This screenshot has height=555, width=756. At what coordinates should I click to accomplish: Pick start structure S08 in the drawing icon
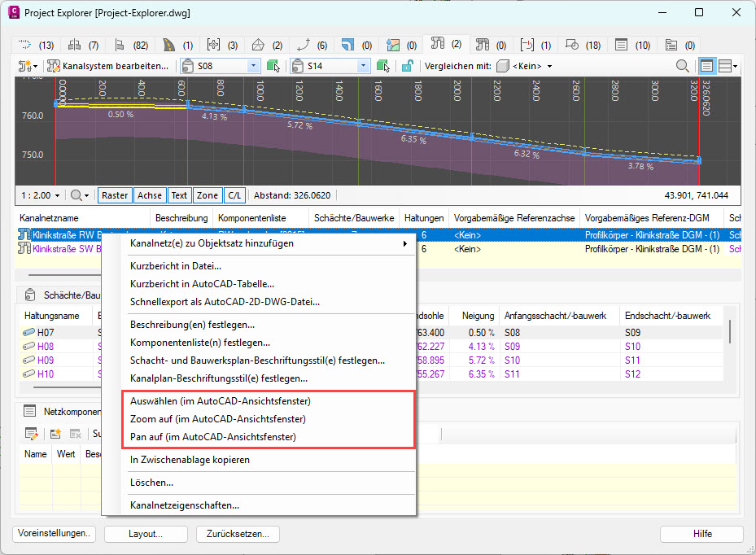tap(273, 66)
